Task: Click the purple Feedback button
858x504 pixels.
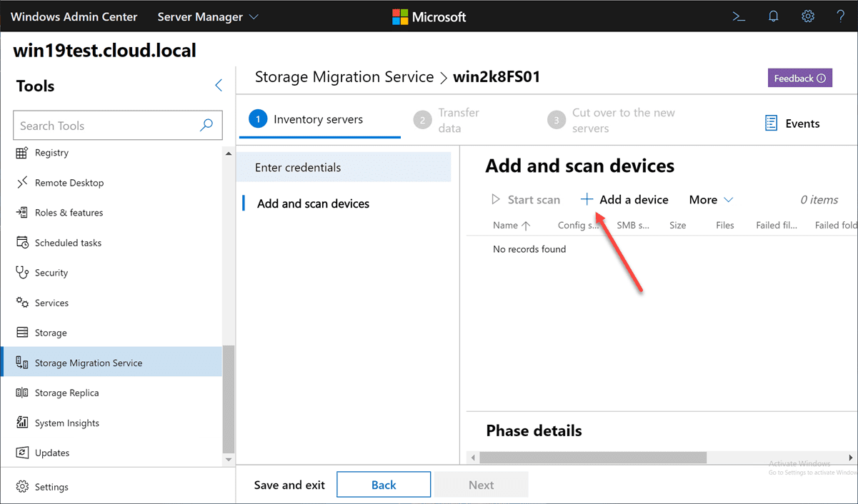Action: pyautogui.click(x=799, y=79)
